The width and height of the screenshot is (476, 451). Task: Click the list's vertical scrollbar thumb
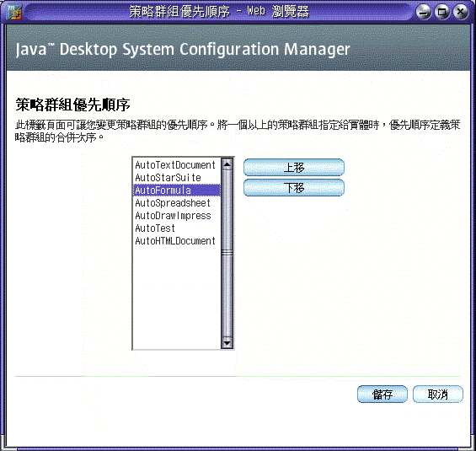coord(227,253)
